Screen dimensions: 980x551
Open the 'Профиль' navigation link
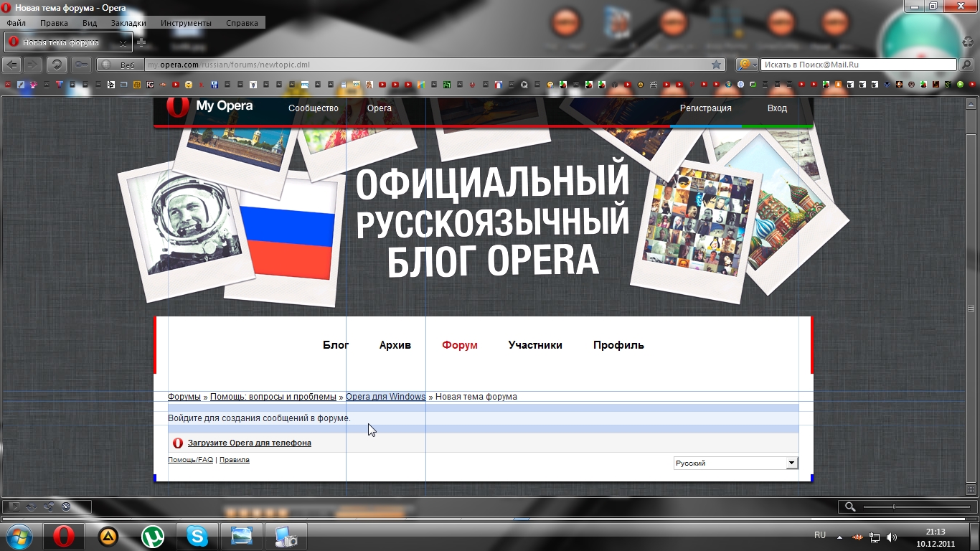(618, 345)
